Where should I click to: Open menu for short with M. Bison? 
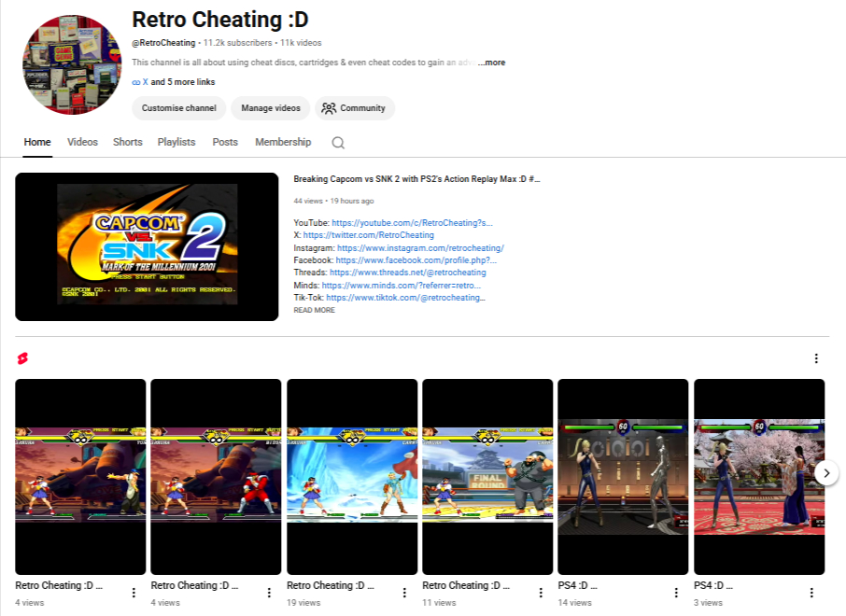[269, 593]
